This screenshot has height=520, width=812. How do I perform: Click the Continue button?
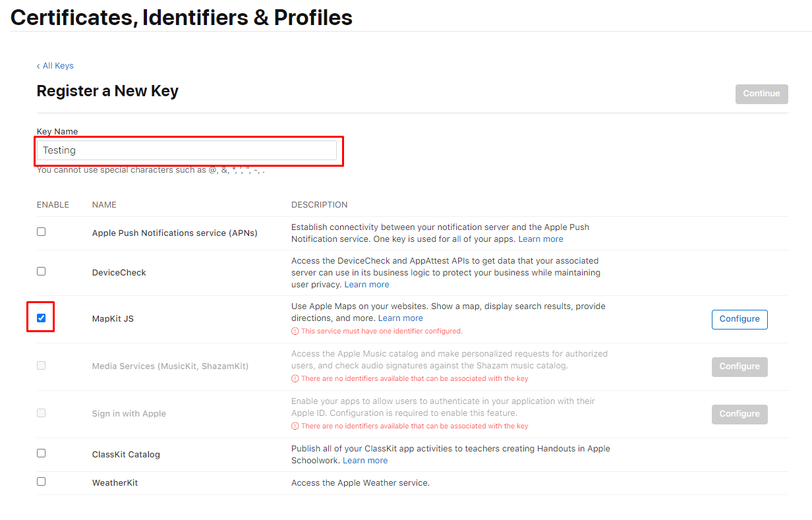pyautogui.click(x=761, y=94)
